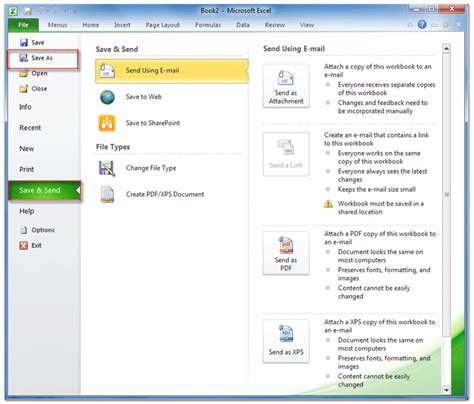The height and width of the screenshot is (404, 474).
Task: Click the Open folder icon
Action: [24, 73]
